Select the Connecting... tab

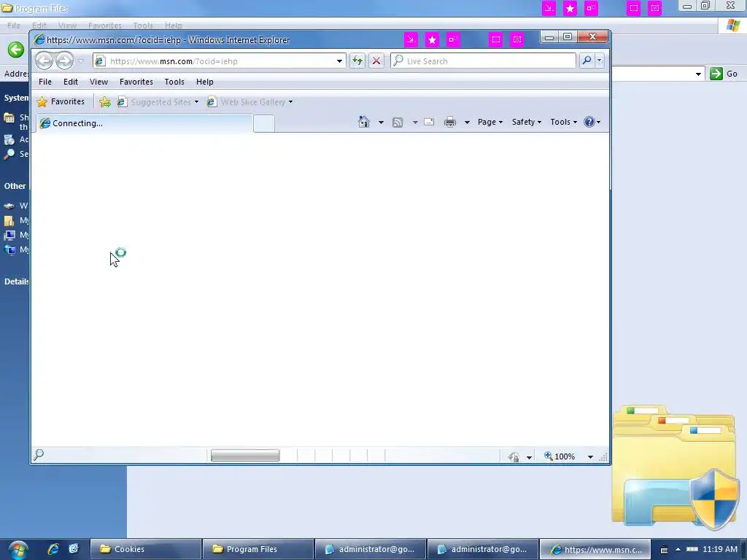coord(144,123)
